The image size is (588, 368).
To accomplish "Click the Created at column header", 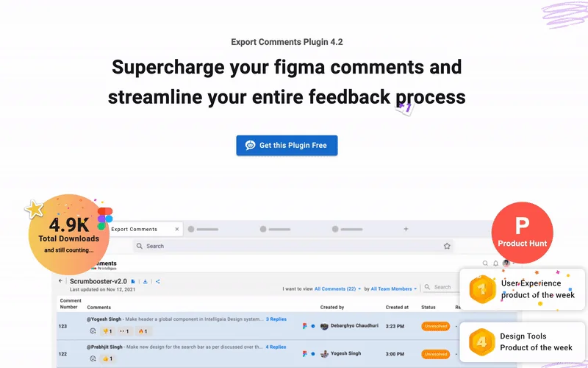I will pyautogui.click(x=397, y=307).
